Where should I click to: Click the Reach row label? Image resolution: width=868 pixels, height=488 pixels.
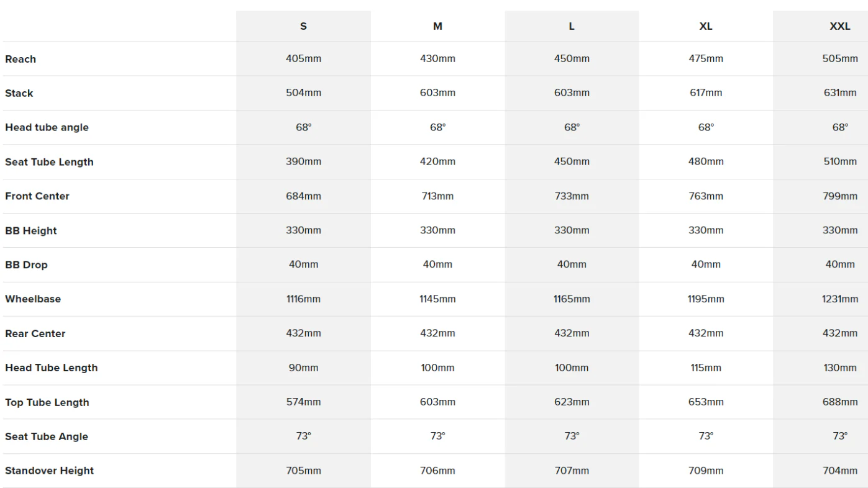coord(21,59)
